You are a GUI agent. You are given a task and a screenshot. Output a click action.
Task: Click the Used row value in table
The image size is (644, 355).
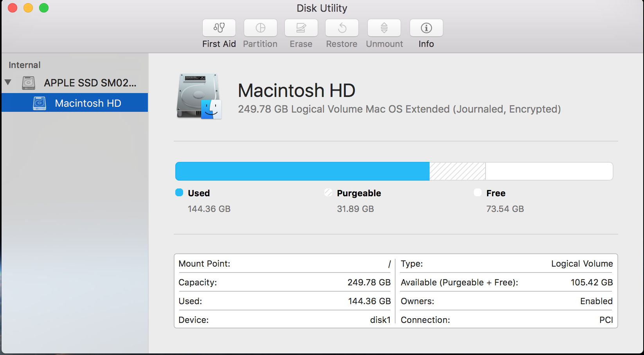point(369,301)
